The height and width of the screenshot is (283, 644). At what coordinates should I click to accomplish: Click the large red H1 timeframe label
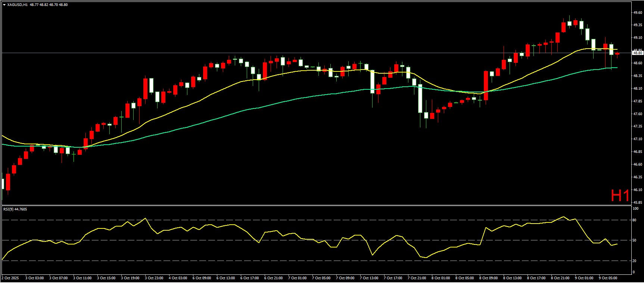pos(620,196)
